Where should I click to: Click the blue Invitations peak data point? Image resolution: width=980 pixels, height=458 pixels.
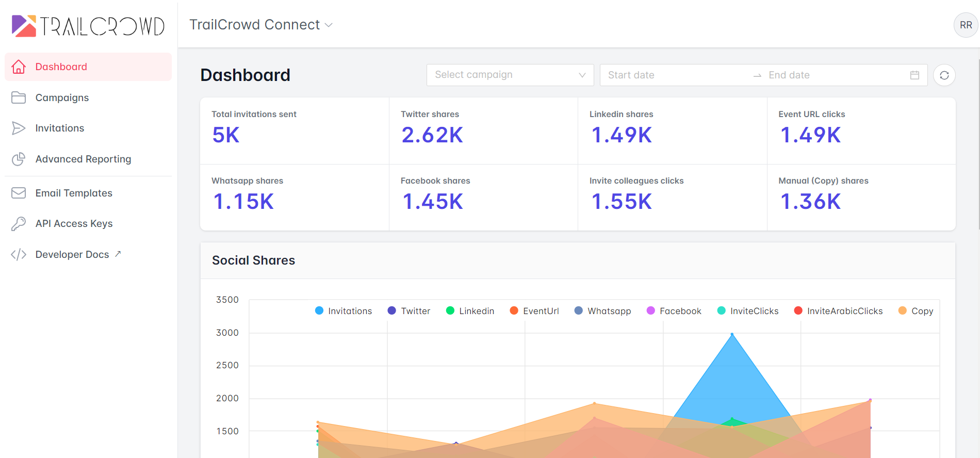[732, 335]
